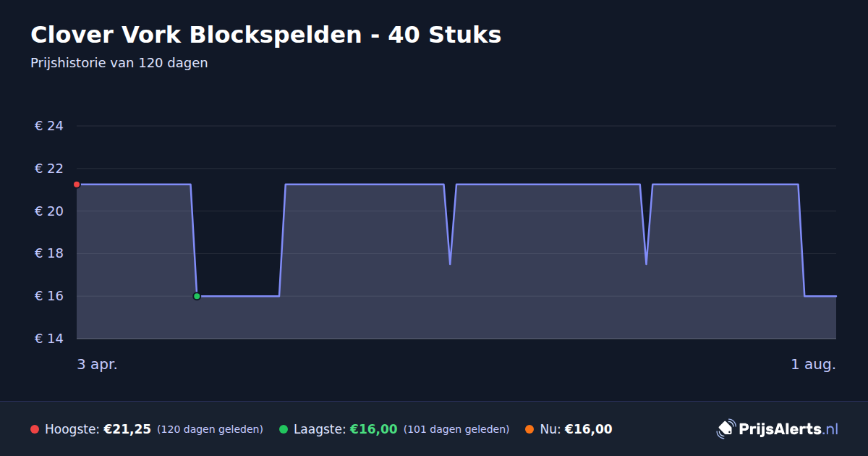The height and width of the screenshot is (456, 868).
Task: Click the 3 apr. start date label
Action: click(x=98, y=364)
